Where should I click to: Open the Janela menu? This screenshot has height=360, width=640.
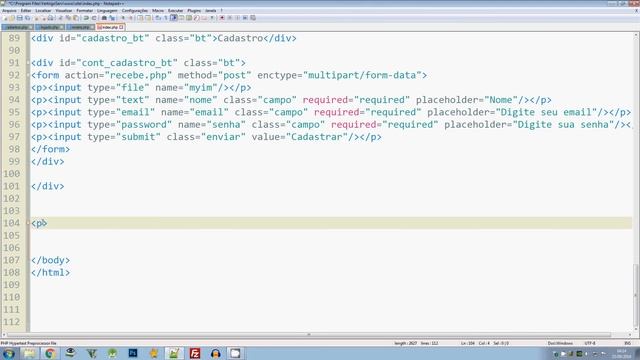pos(211,11)
